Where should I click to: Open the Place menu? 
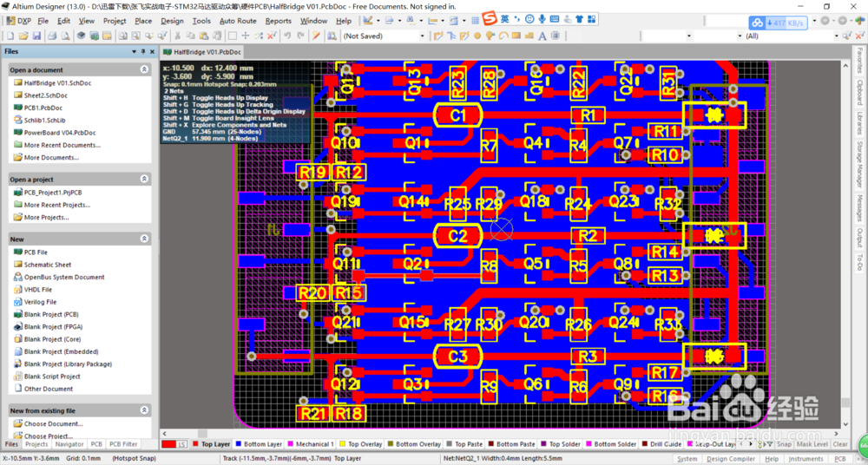pos(143,21)
